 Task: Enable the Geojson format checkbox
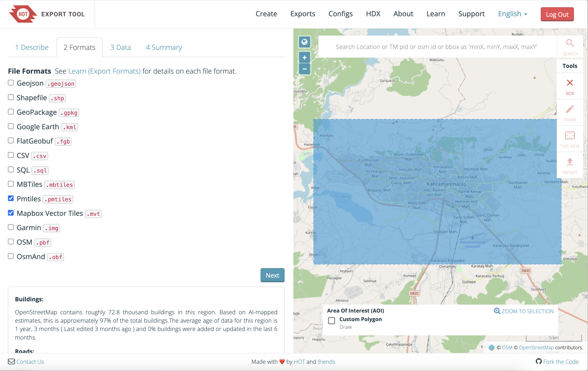[x=11, y=83]
